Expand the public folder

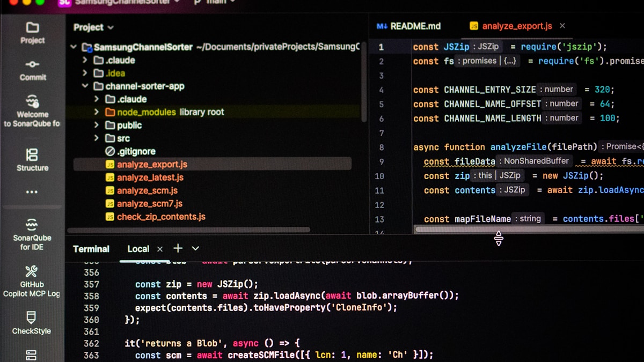(x=97, y=125)
